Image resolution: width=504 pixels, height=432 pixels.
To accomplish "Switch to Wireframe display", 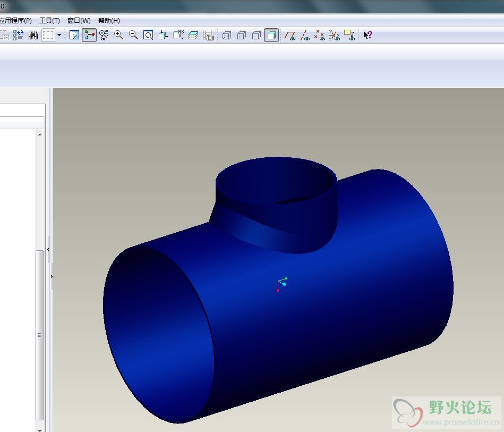I will tap(227, 35).
